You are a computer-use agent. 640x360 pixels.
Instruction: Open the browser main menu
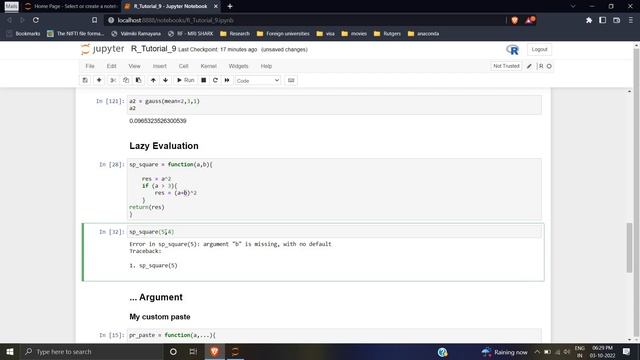(x=631, y=20)
